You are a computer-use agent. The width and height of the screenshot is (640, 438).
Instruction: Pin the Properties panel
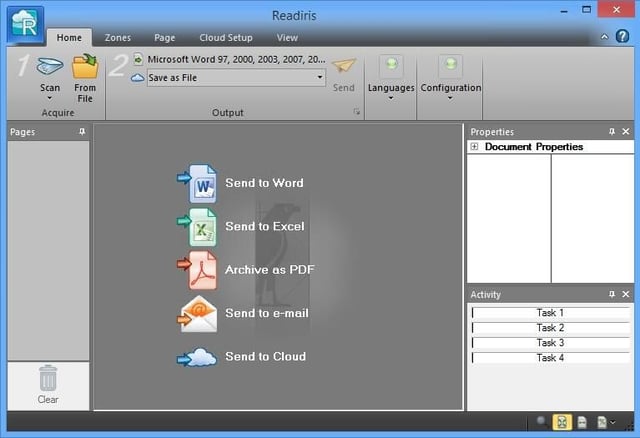coord(611,131)
